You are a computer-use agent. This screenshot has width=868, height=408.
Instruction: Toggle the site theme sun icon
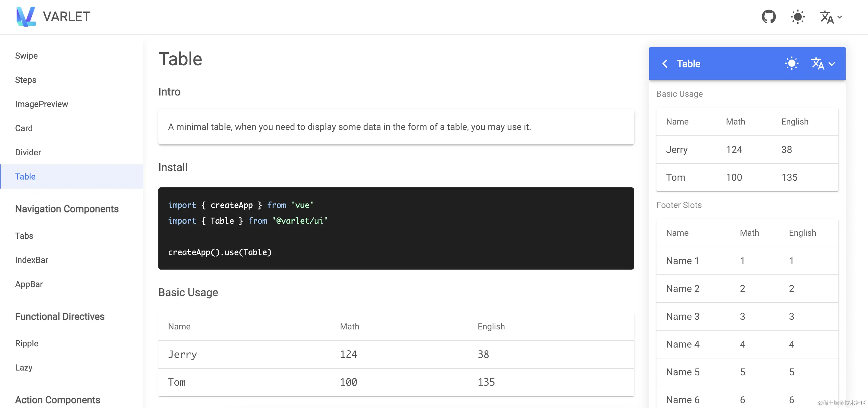pos(798,17)
